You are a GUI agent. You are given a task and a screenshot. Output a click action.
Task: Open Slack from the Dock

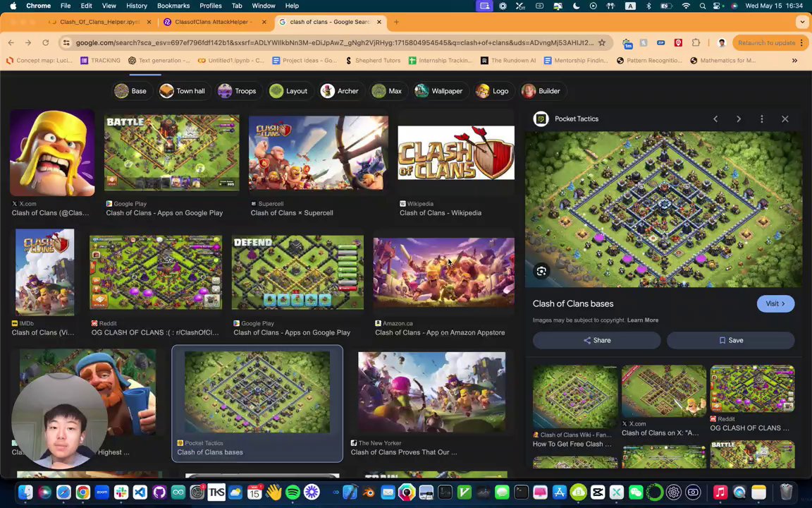[x=121, y=492]
